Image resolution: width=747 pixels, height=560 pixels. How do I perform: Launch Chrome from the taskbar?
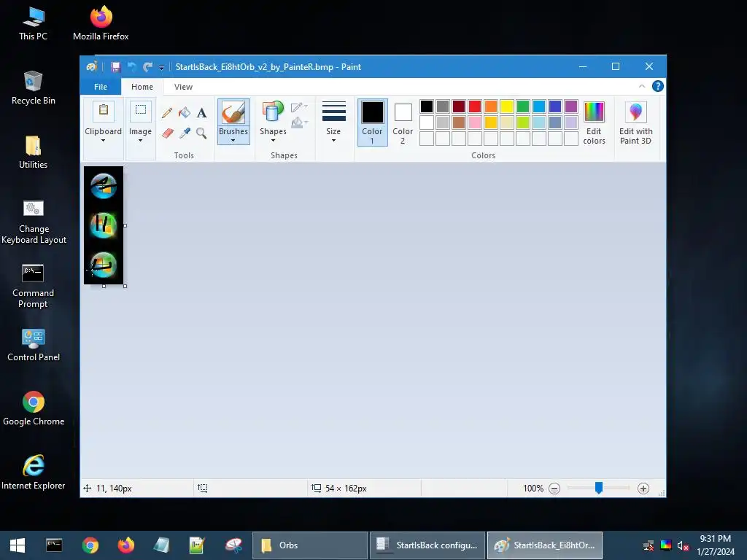[x=90, y=545]
